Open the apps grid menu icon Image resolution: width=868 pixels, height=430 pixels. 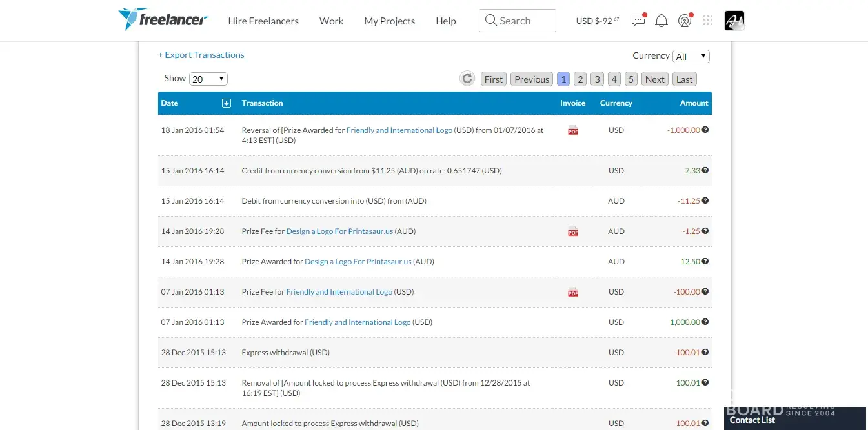tap(707, 21)
